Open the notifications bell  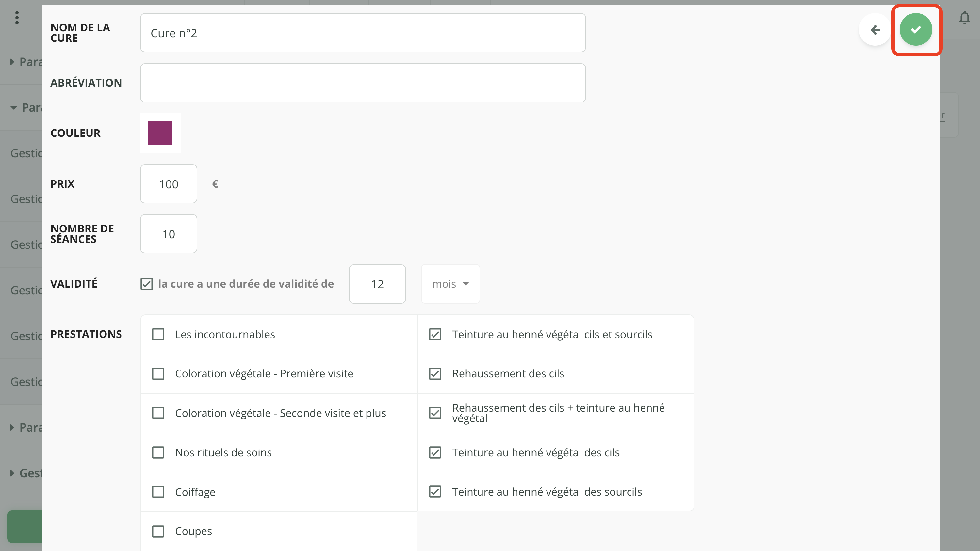click(964, 18)
